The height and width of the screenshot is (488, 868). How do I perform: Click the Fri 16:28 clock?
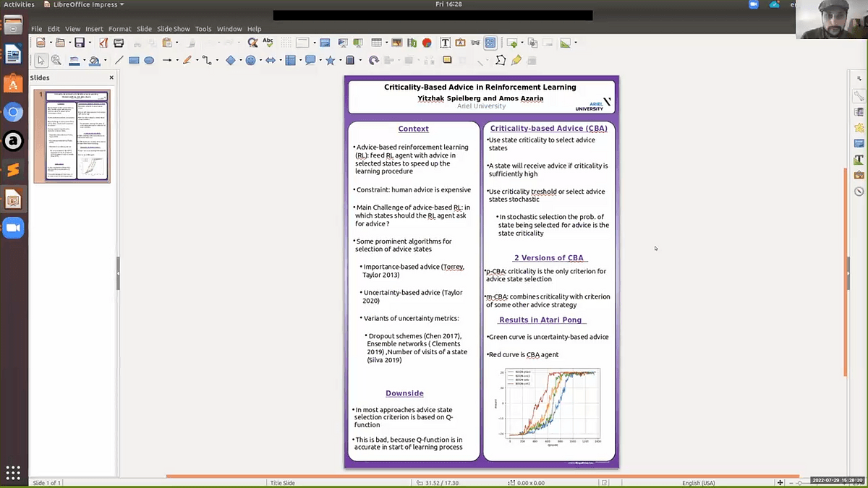(x=448, y=4)
